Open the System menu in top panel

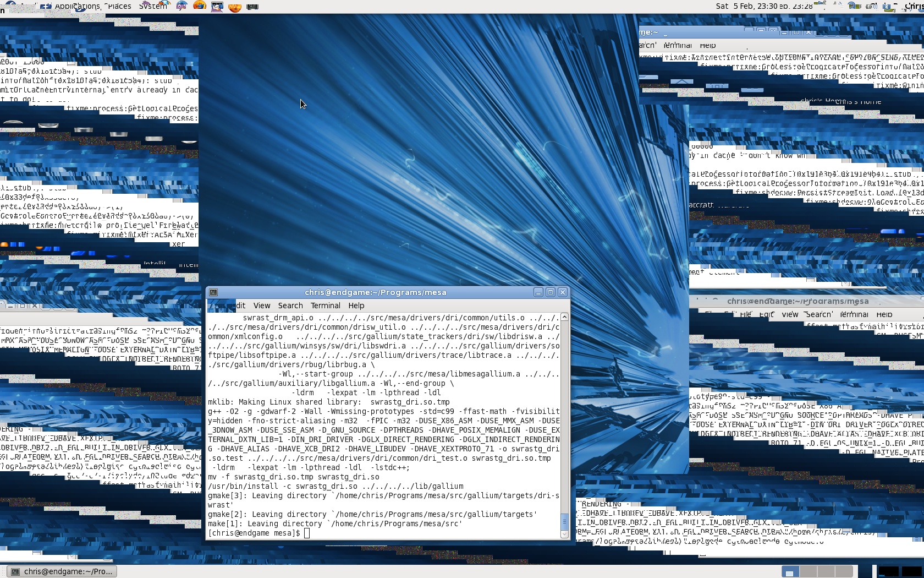coord(152,6)
